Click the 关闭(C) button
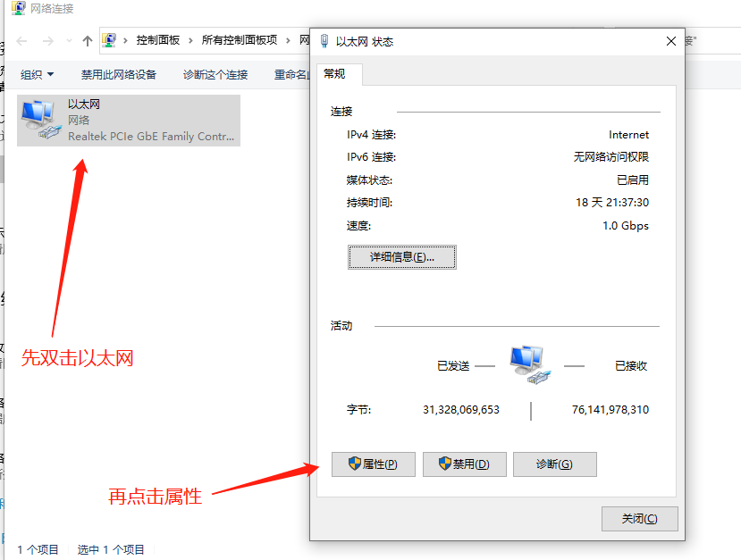This screenshot has height=560, width=741. [640, 518]
